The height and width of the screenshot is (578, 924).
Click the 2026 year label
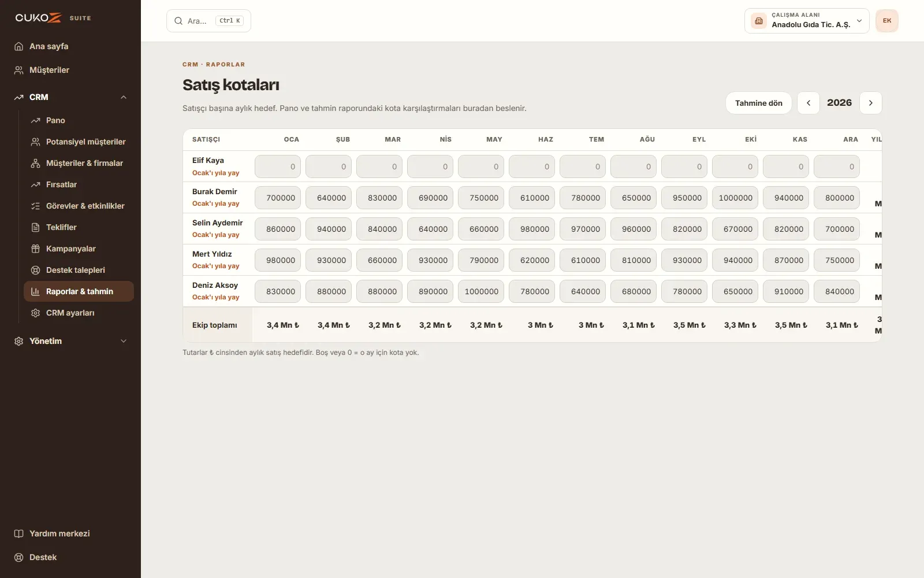[839, 103]
